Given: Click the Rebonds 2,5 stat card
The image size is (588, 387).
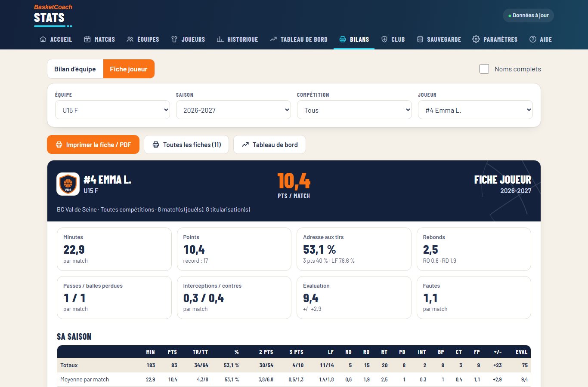Looking at the screenshot, I should point(474,249).
